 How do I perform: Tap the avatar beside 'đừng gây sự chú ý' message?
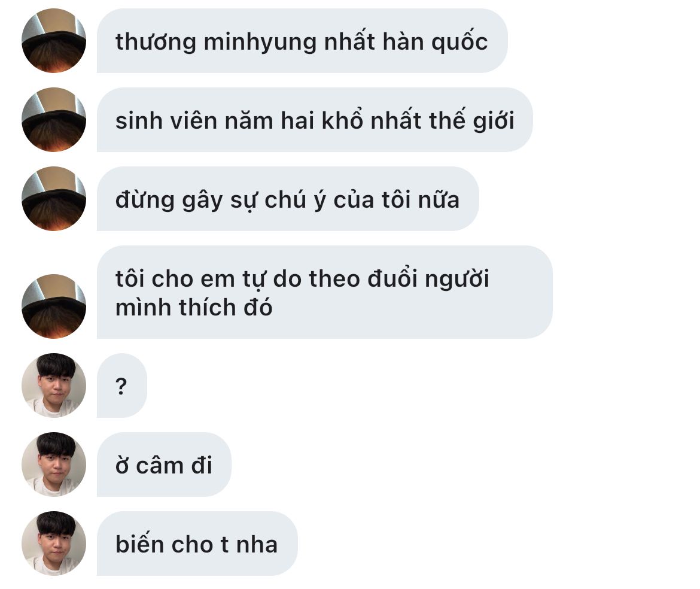pyautogui.click(x=54, y=199)
